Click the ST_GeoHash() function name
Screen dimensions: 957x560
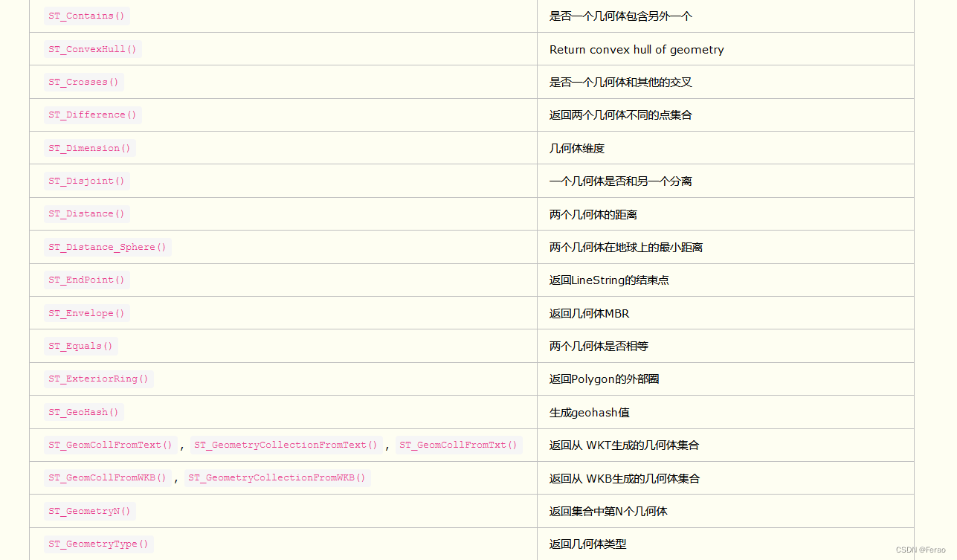tap(84, 412)
